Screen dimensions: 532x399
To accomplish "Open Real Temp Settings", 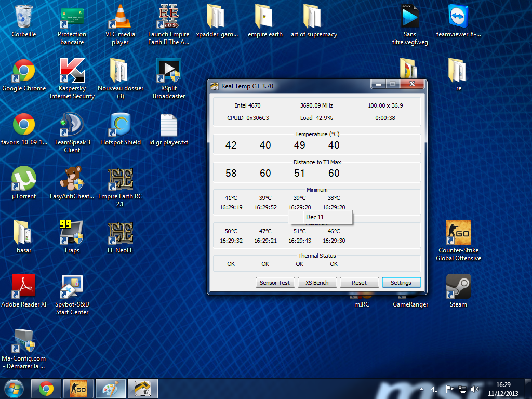I will point(401,283).
